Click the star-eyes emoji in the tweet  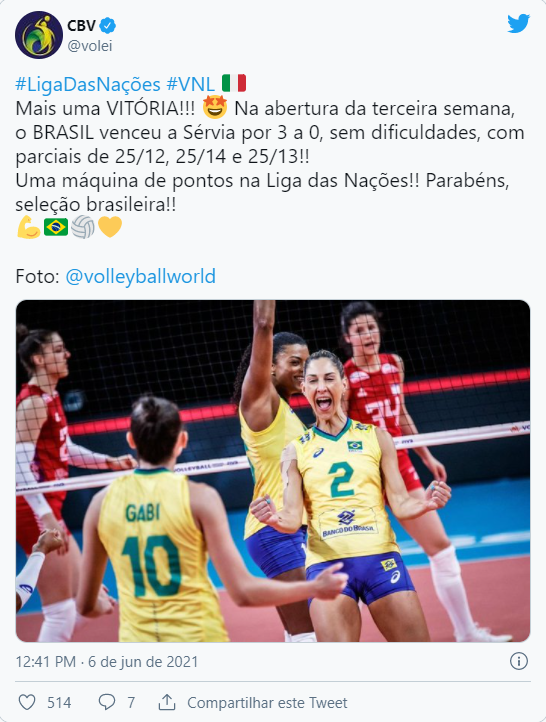click(215, 107)
